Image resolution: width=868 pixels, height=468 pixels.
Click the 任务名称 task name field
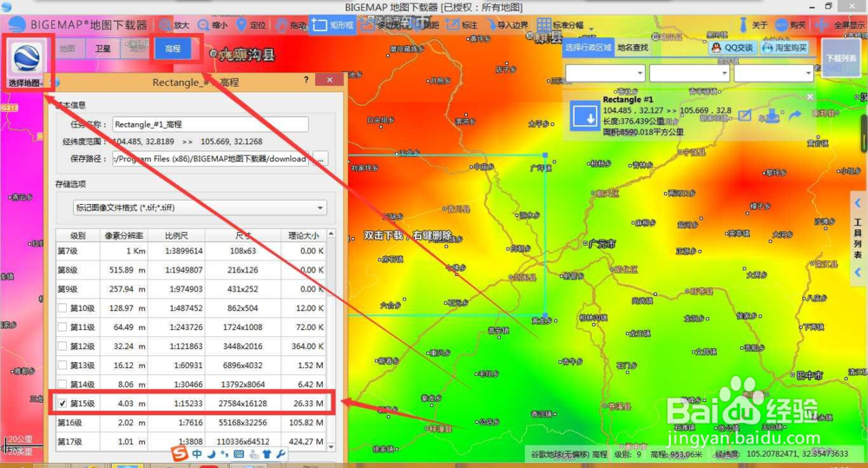coord(210,125)
